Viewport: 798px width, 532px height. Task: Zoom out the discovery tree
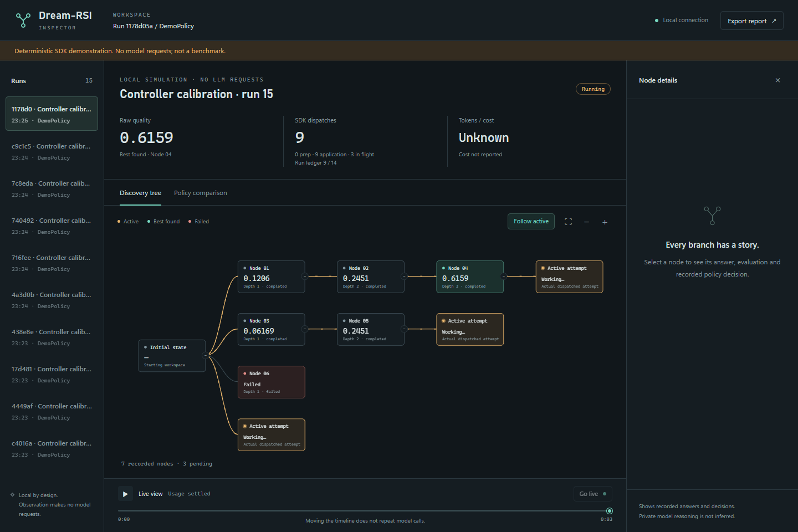586,222
